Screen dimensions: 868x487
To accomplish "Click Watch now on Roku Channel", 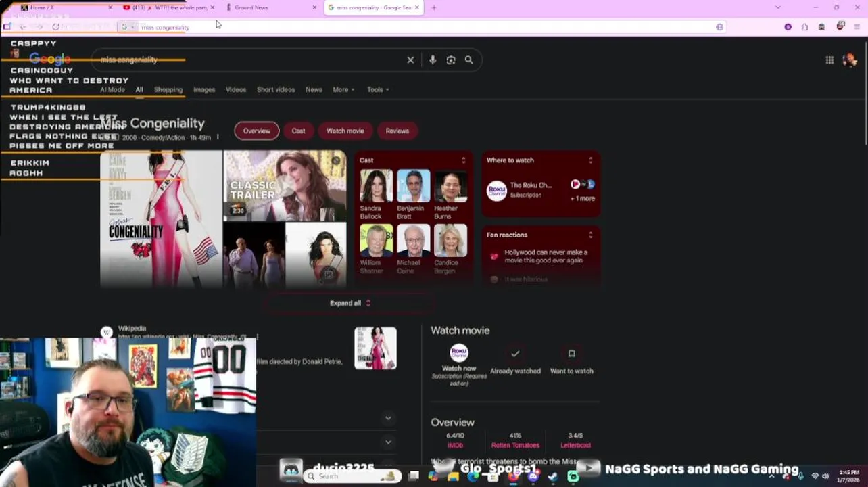I will (x=459, y=364).
